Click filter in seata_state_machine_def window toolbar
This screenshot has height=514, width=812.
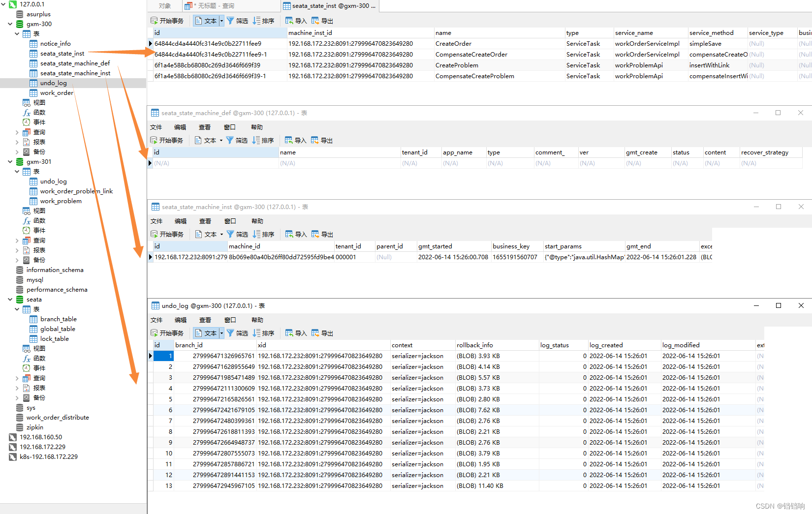click(x=237, y=140)
